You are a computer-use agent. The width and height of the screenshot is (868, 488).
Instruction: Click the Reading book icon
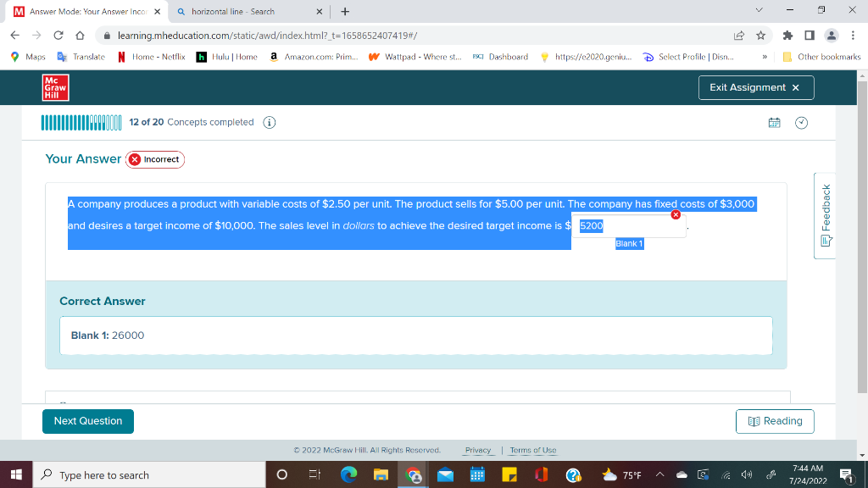click(x=753, y=421)
